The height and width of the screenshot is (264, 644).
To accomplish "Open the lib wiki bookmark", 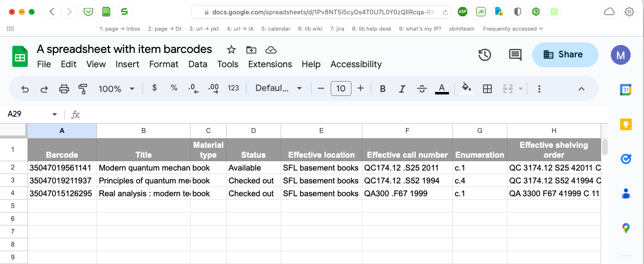I will pos(310,29).
